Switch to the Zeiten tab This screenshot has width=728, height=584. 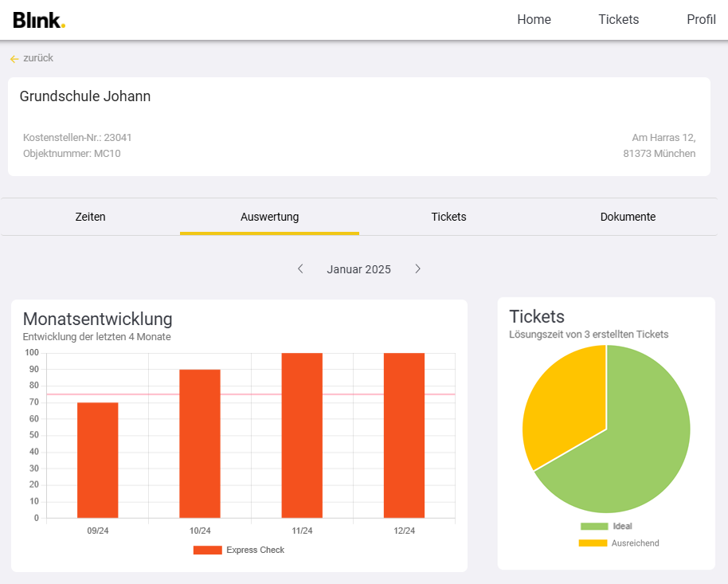click(90, 217)
